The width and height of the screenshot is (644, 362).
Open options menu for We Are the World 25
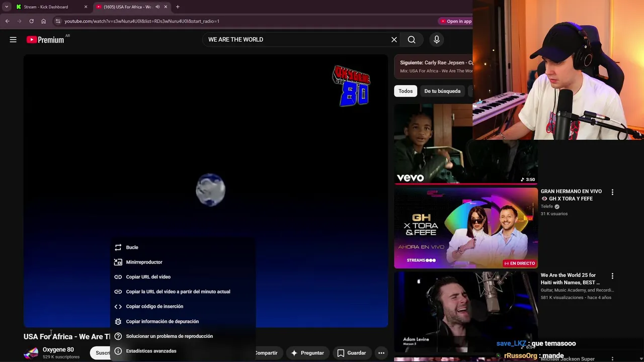(612, 276)
